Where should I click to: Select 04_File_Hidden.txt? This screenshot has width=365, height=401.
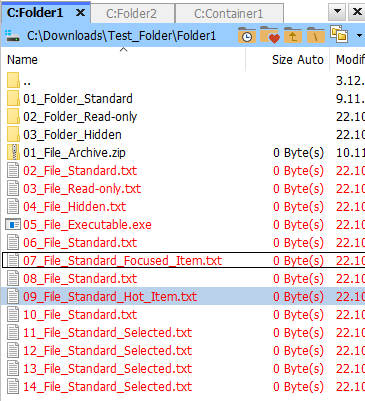click(x=75, y=207)
